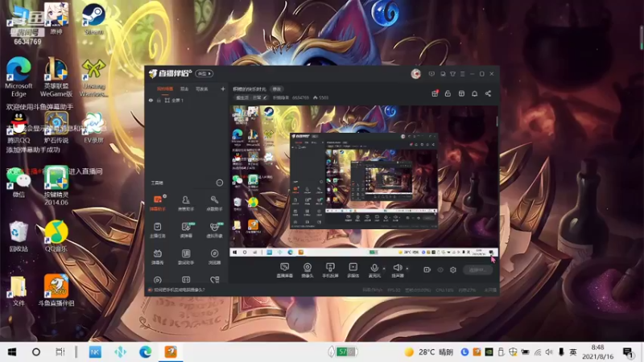Image resolution: width=644 pixels, height=362 pixels.
Task: Click room number 6634769 in header
Action: [300, 97]
